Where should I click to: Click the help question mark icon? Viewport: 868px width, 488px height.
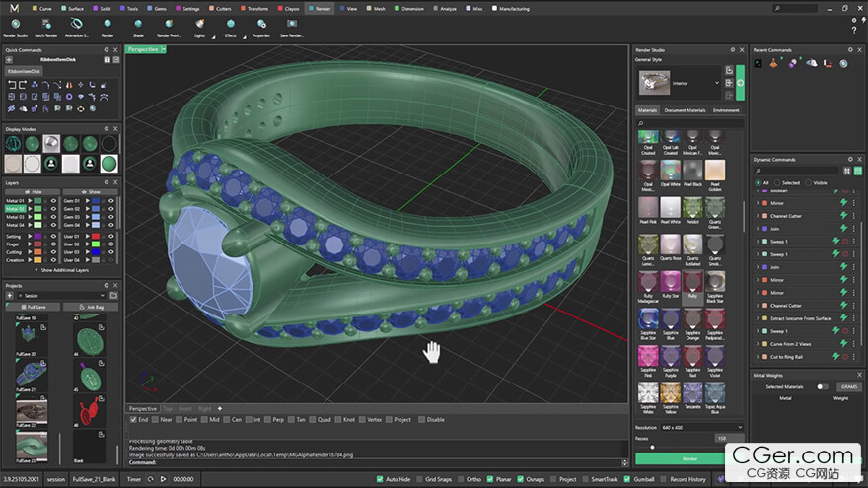(x=854, y=30)
